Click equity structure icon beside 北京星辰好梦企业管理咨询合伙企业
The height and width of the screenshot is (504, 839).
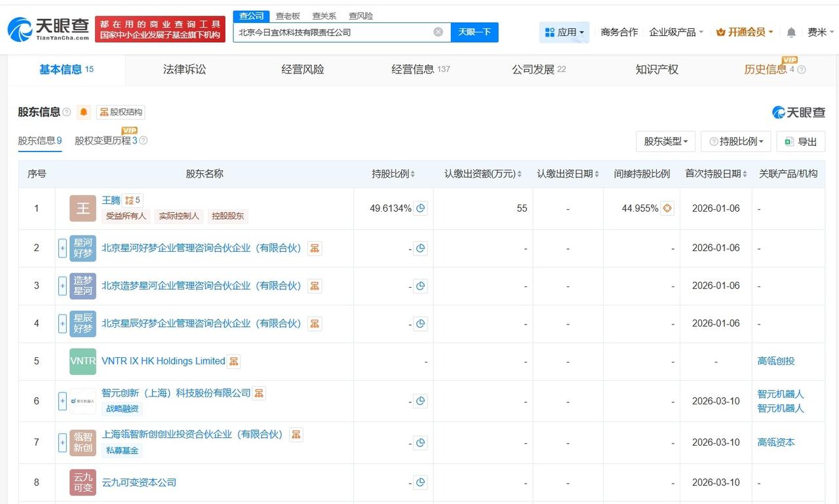tap(315, 324)
